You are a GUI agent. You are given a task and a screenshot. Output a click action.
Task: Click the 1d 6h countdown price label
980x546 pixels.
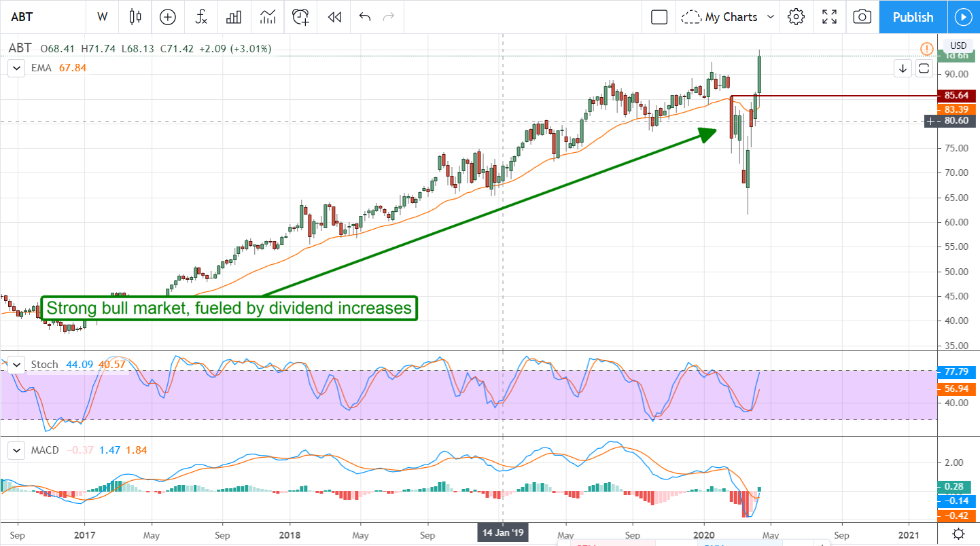(x=957, y=56)
